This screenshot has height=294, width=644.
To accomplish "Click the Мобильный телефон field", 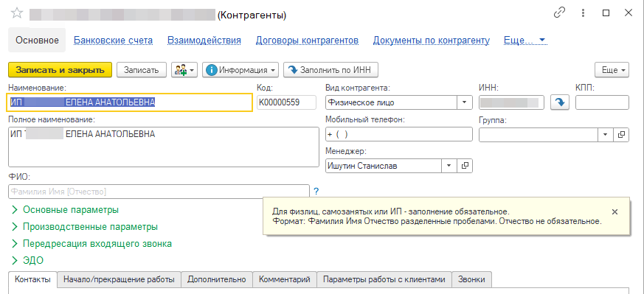I will pos(399,135).
